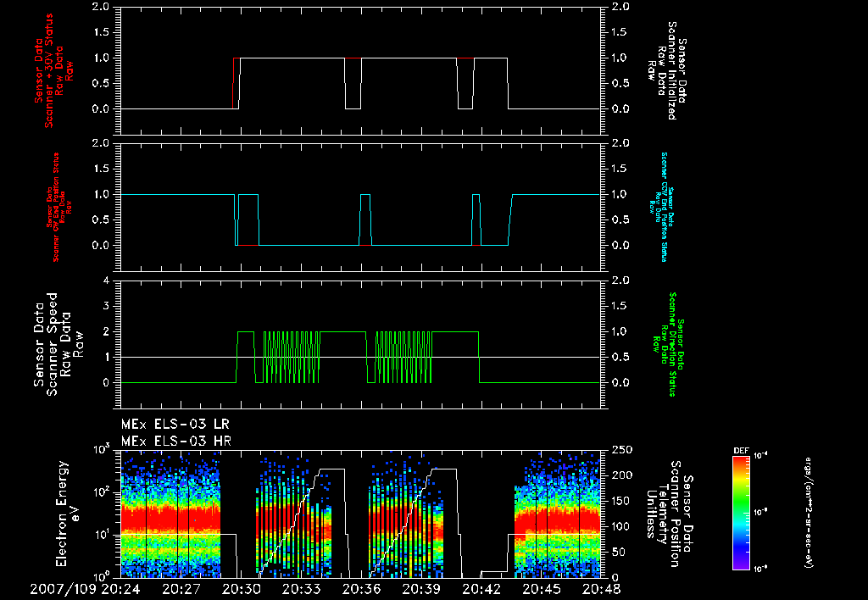
Task: Click the '3' tick on the scanner speed axis
Action: [107, 306]
